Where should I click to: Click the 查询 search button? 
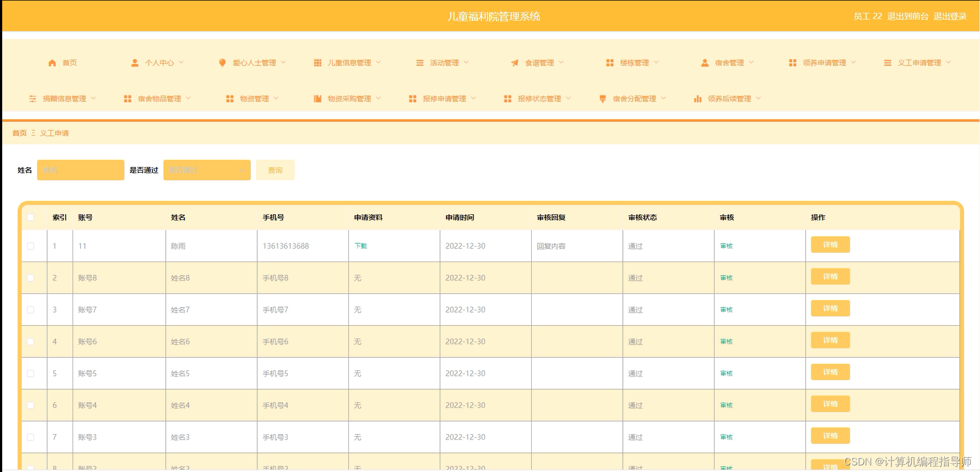pos(275,170)
